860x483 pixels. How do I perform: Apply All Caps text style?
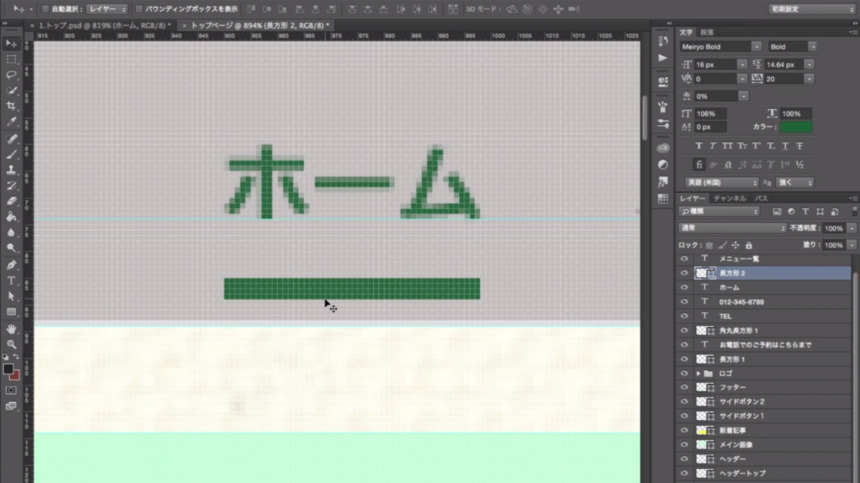tap(727, 146)
